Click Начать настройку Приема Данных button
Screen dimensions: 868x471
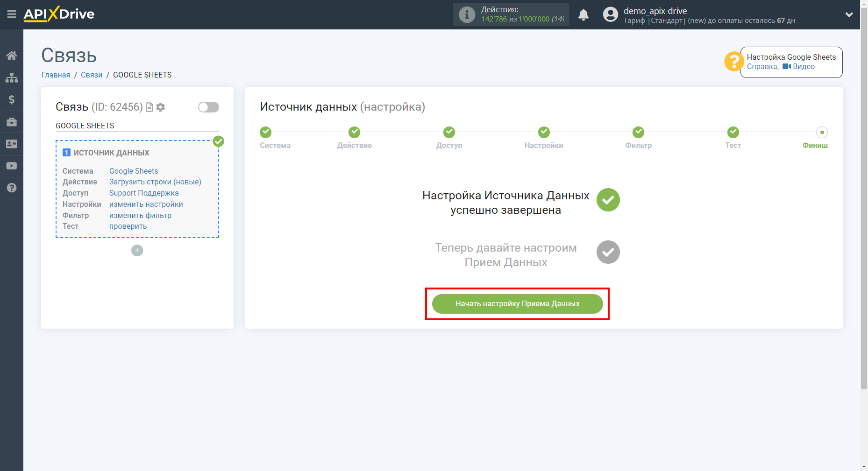coord(517,304)
